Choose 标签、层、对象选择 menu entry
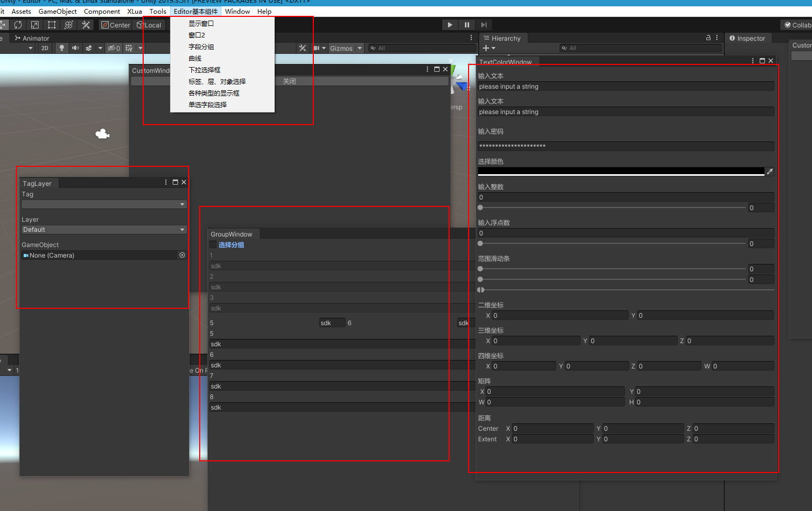This screenshot has width=812, height=511. point(222,81)
